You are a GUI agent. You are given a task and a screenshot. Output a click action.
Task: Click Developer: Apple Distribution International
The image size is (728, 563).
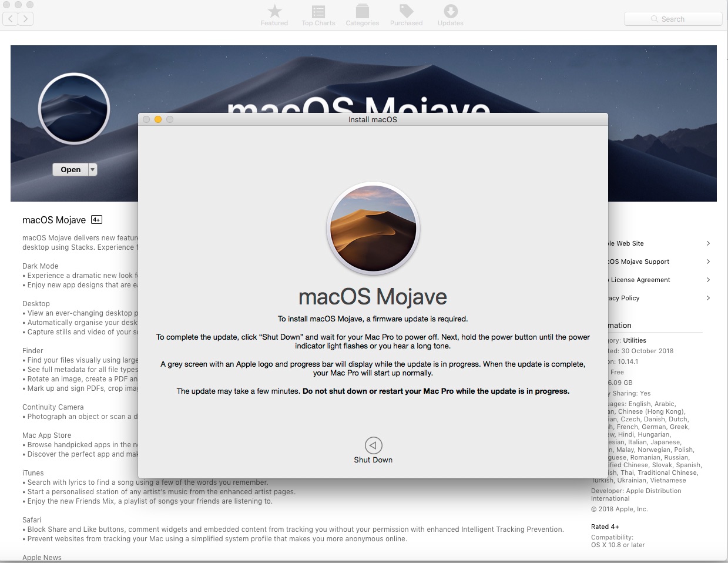[x=636, y=495]
